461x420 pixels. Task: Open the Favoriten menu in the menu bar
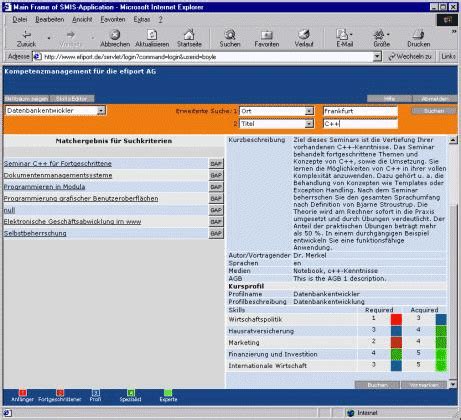113,20
